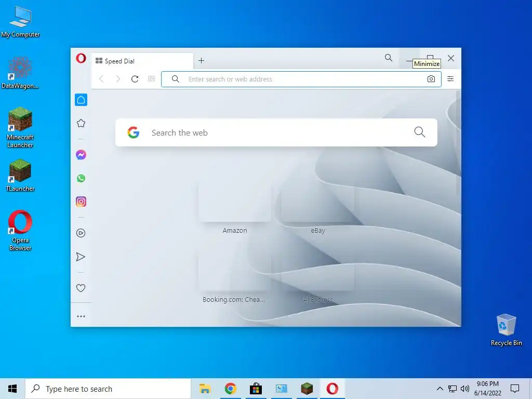
Task: Select DataWagon desktop shortcut
Action: pyautogui.click(x=20, y=73)
